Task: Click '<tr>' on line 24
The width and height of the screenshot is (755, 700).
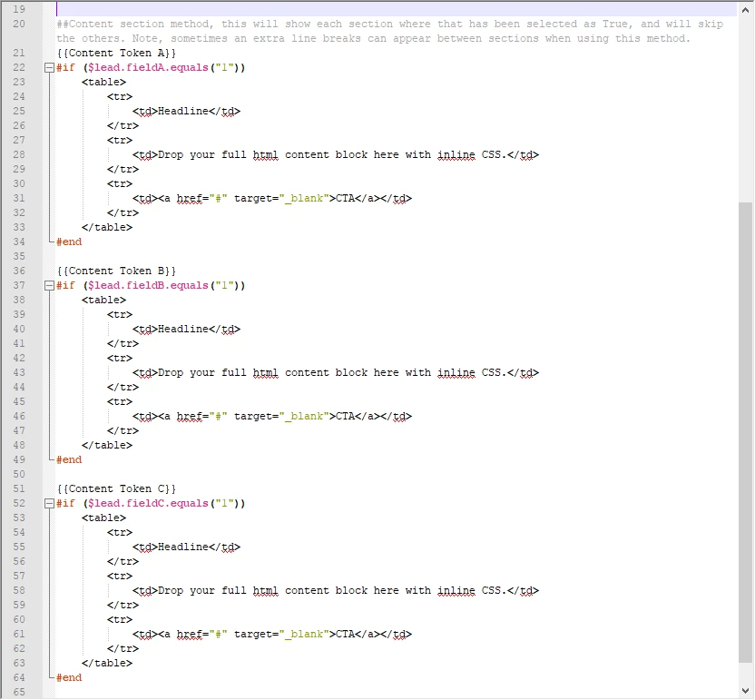Action: click(x=120, y=96)
